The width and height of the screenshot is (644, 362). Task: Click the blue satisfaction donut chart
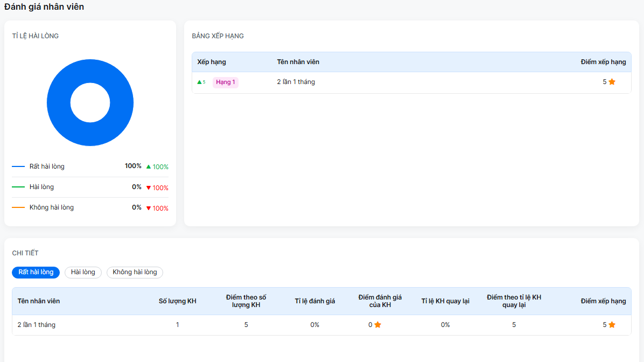pos(90,103)
